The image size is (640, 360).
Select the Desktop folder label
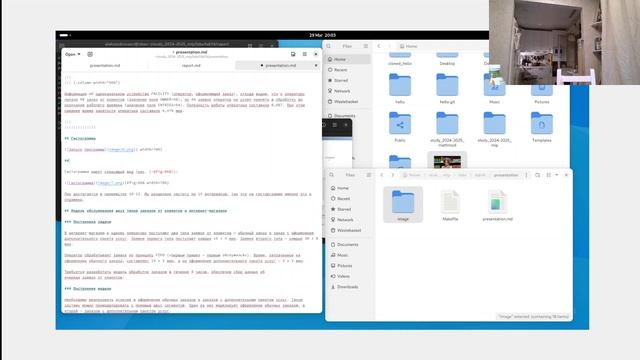click(x=447, y=64)
